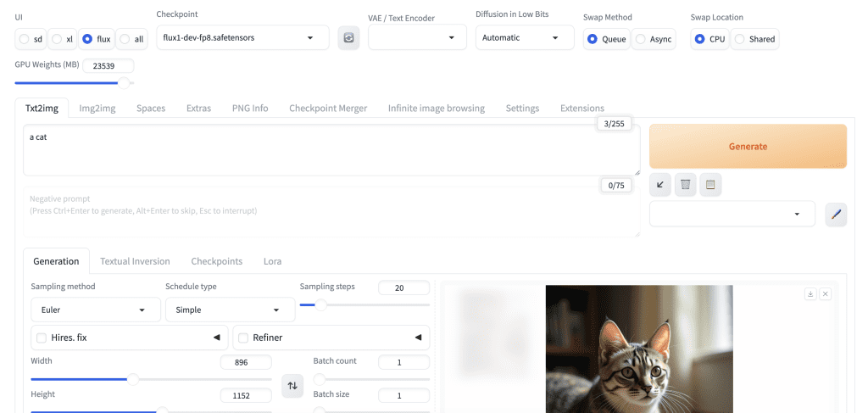Image resolution: width=868 pixels, height=413 pixels.
Task: Choose Queue swap method
Action: 607,39
